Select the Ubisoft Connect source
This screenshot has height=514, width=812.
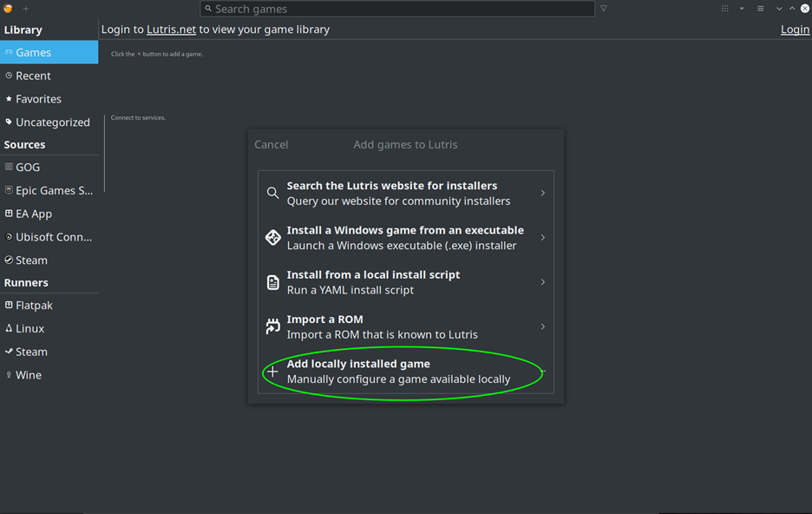49,237
